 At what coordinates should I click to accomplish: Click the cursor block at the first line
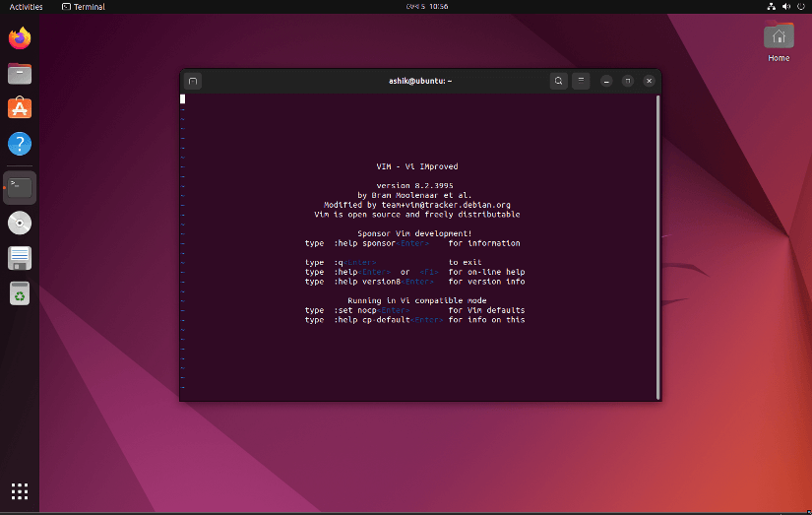(182, 98)
